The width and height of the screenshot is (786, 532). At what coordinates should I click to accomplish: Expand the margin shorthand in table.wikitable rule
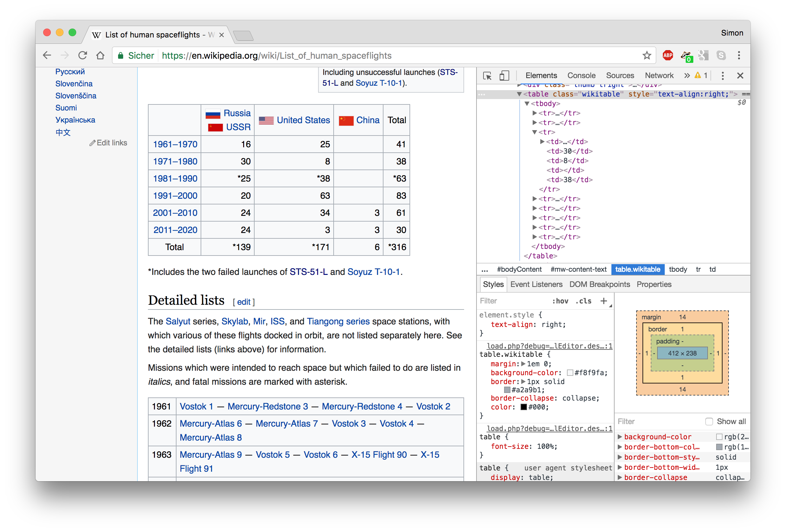pyautogui.click(x=523, y=364)
